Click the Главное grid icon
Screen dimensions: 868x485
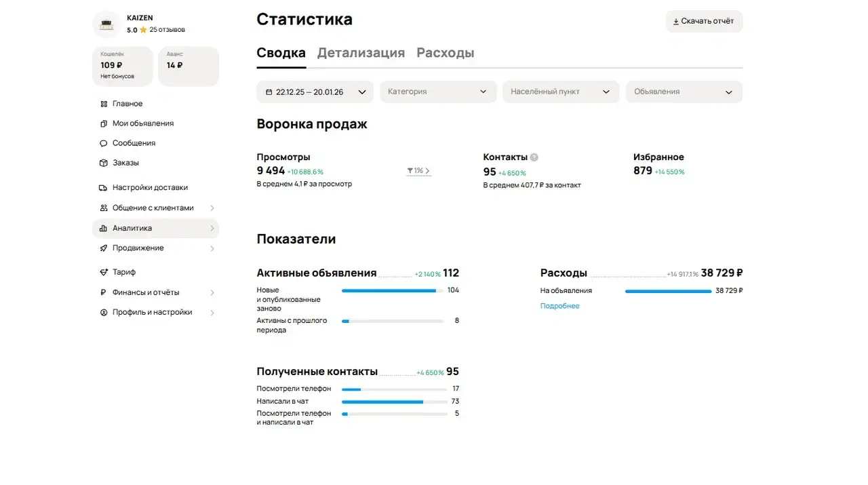104,104
